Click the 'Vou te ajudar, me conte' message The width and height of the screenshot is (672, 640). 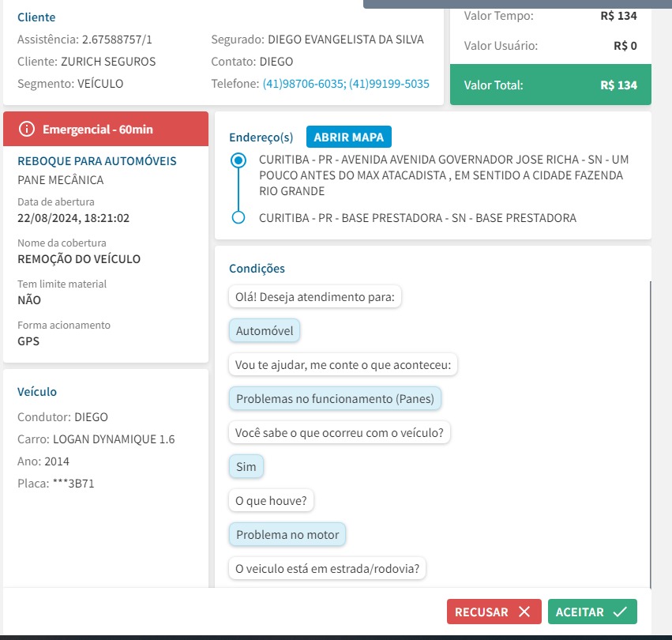pos(343,364)
